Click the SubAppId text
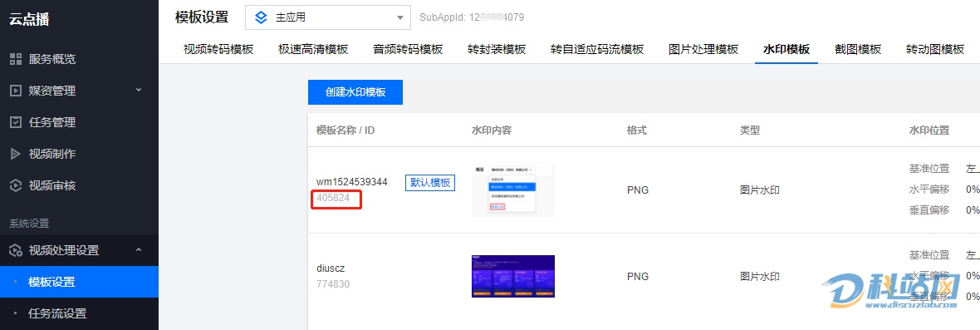The width and height of the screenshot is (980, 330). (x=472, y=17)
